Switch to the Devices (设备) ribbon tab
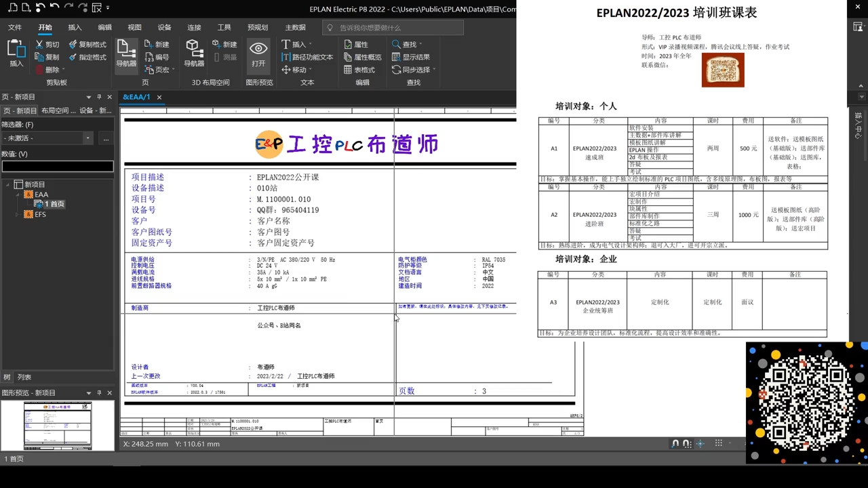The height and width of the screenshot is (488, 868). (164, 28)
